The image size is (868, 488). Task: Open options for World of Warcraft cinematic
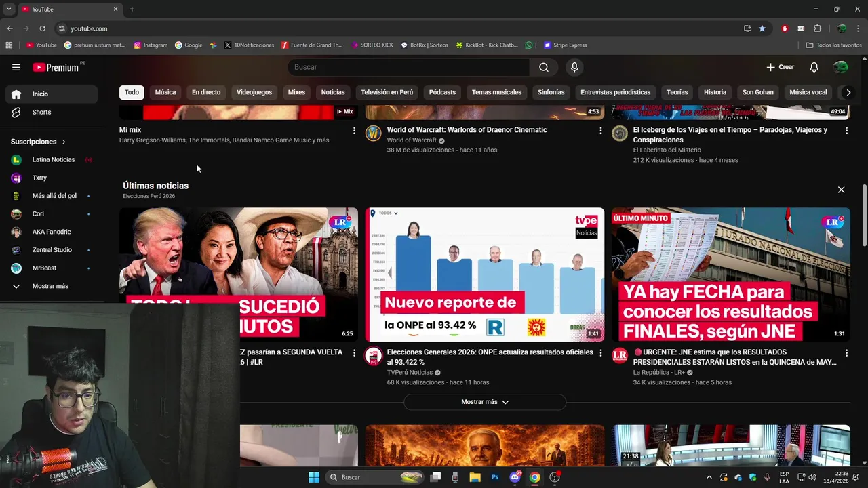(600, 130)
